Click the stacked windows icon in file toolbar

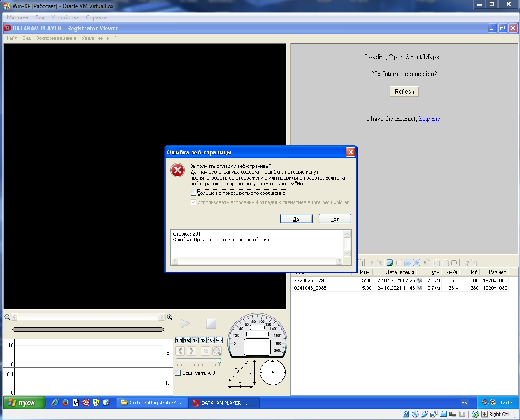408,262
